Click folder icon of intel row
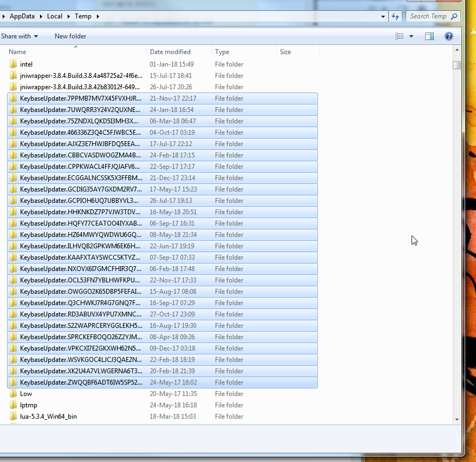 [13, 64]
